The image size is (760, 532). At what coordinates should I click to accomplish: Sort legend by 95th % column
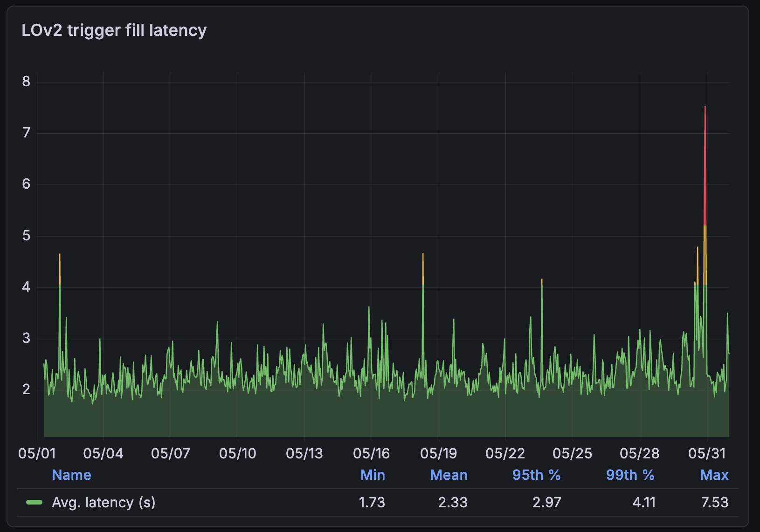pyautogui.click(x=536, y=475)
